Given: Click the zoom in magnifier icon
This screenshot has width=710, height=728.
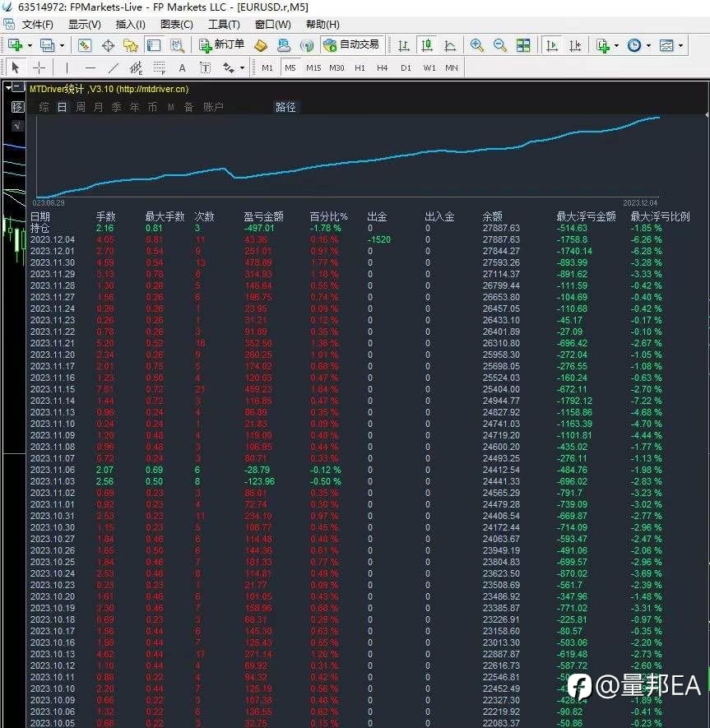Looking at the screenshot, I should [x=476, y=45].
